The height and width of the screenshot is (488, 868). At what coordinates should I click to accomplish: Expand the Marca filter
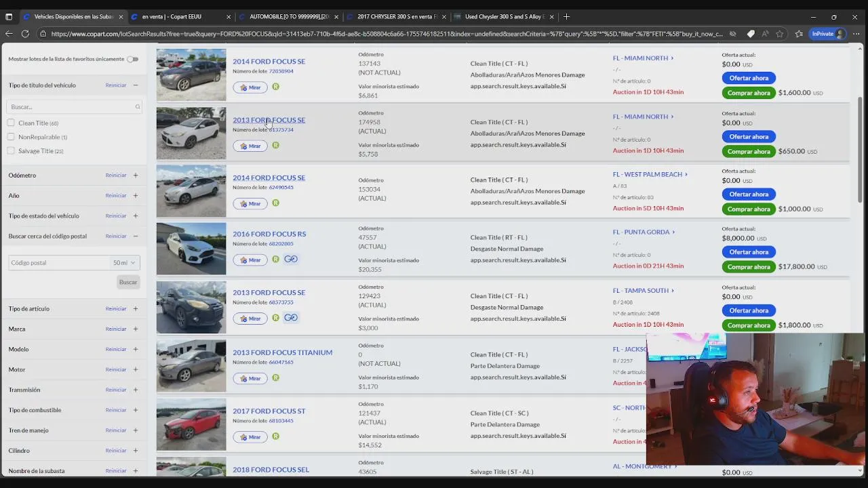pos(136,329)
